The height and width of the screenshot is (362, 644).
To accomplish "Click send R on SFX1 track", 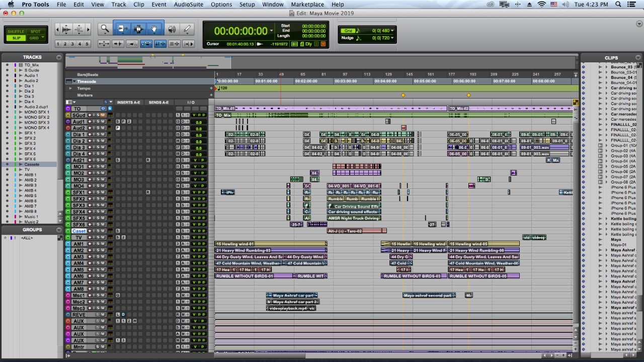I will click(148, 192).
